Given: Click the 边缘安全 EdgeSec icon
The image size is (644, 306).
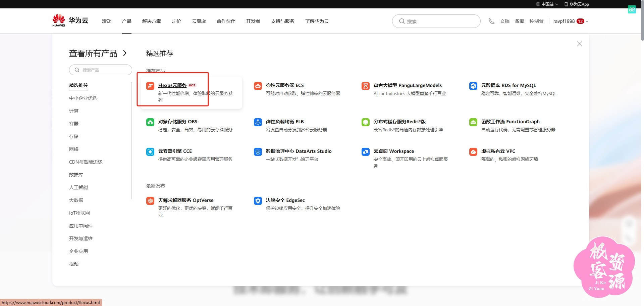Looking at the screenshot, I should pos(258,201).
